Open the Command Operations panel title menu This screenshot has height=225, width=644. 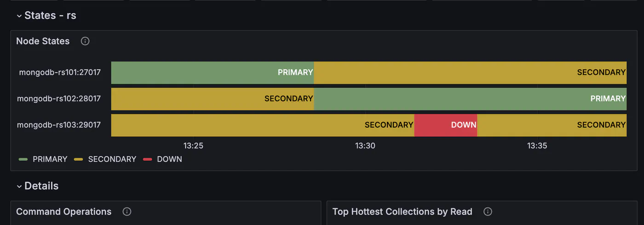(x=64, y=212)
